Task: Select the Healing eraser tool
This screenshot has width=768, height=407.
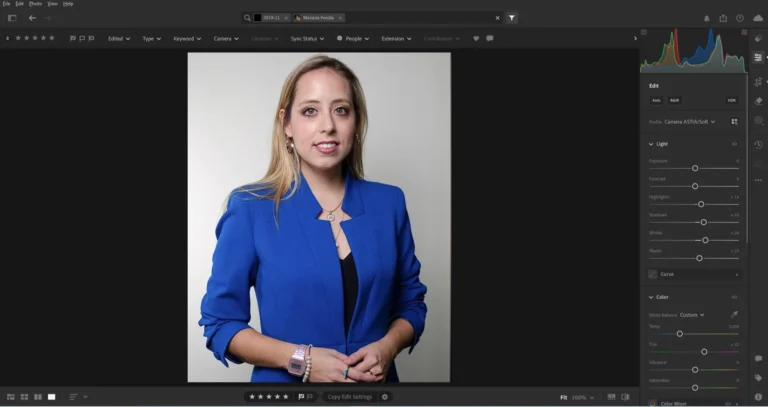Action: (x=759, y=101)
